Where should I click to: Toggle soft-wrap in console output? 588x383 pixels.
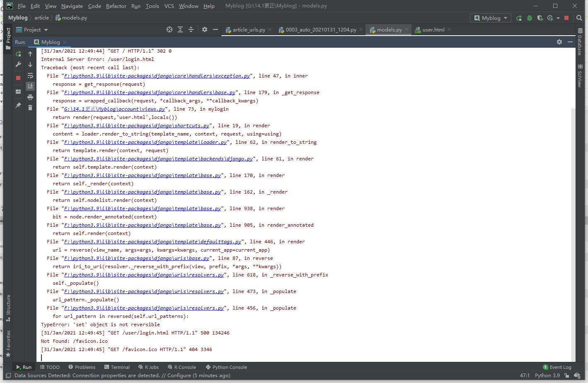[30, 75]
